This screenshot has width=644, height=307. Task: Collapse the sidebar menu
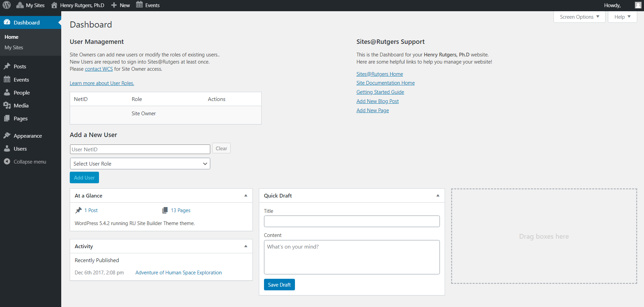point(25,162)
